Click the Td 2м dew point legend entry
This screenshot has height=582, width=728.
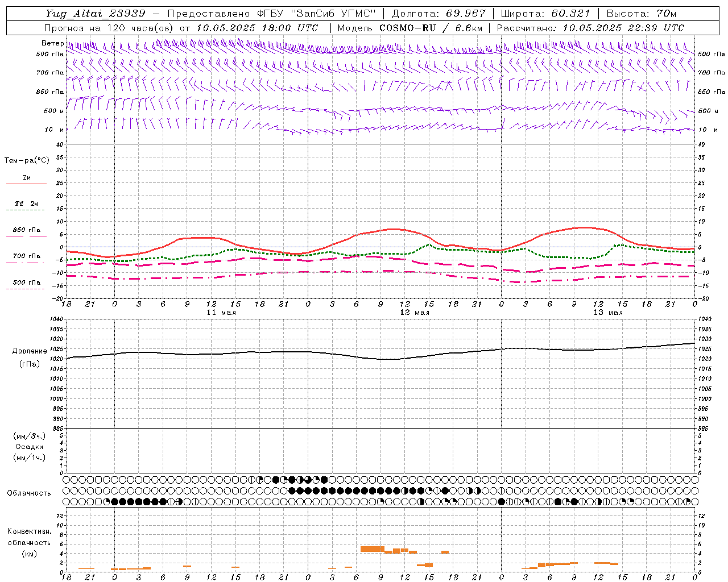(27, 203)
